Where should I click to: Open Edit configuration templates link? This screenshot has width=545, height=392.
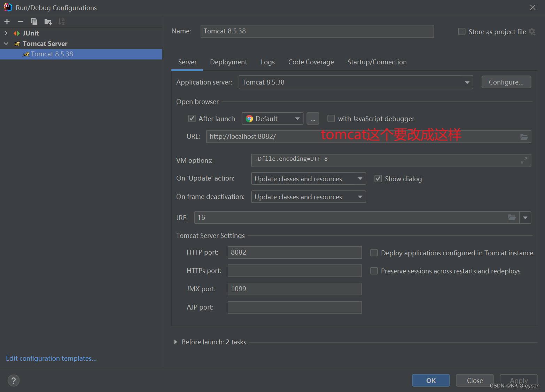click(51, 359)
